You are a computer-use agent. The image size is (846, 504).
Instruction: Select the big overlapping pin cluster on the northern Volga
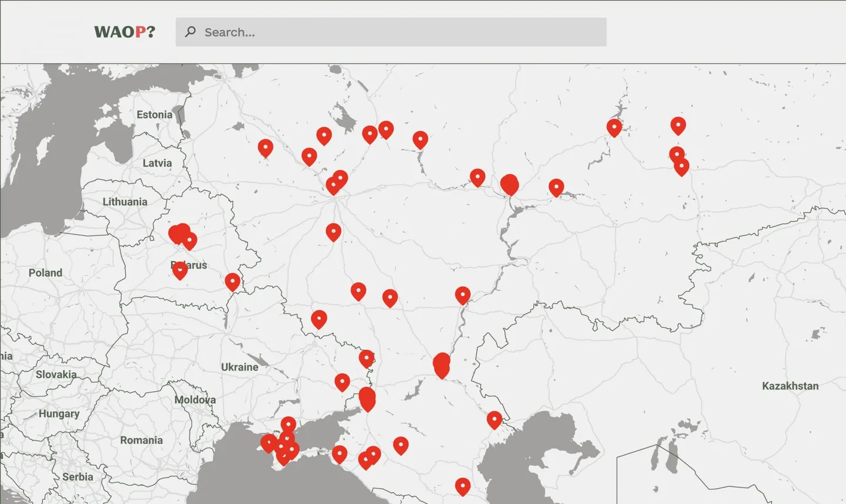click(510, 185)
